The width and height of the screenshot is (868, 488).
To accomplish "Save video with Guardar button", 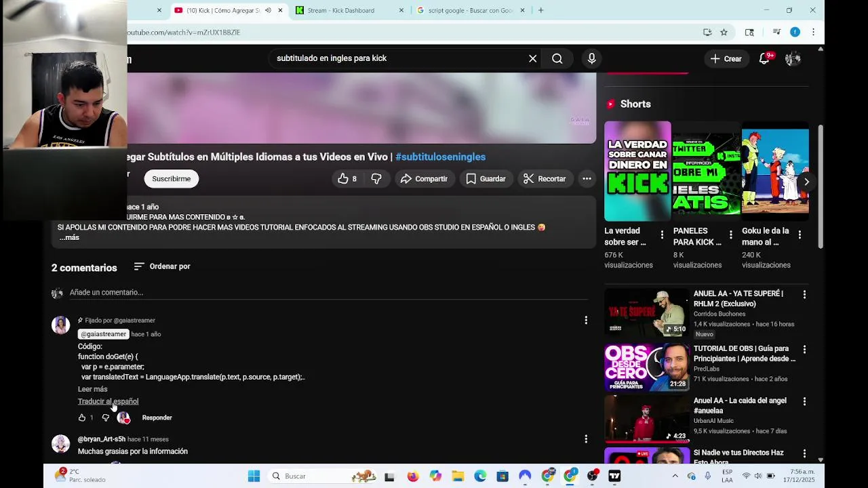I will click(x=486, y=179).
